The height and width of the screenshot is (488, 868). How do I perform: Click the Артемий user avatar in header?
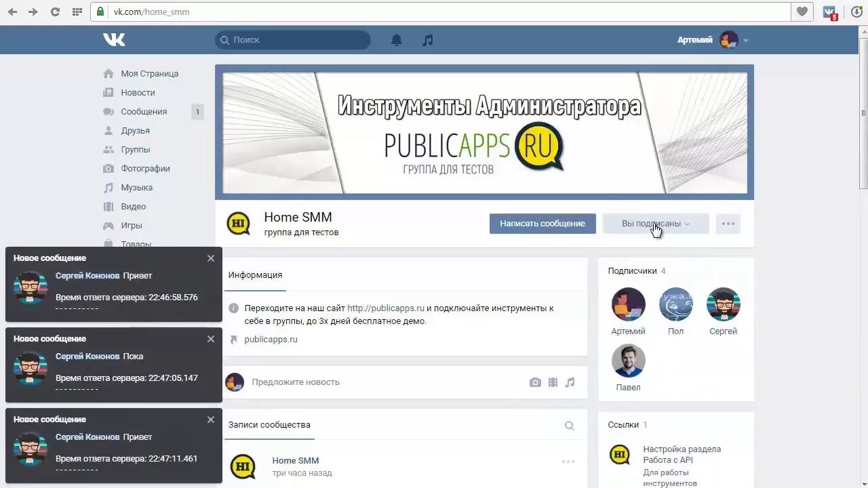click(729, 40)
